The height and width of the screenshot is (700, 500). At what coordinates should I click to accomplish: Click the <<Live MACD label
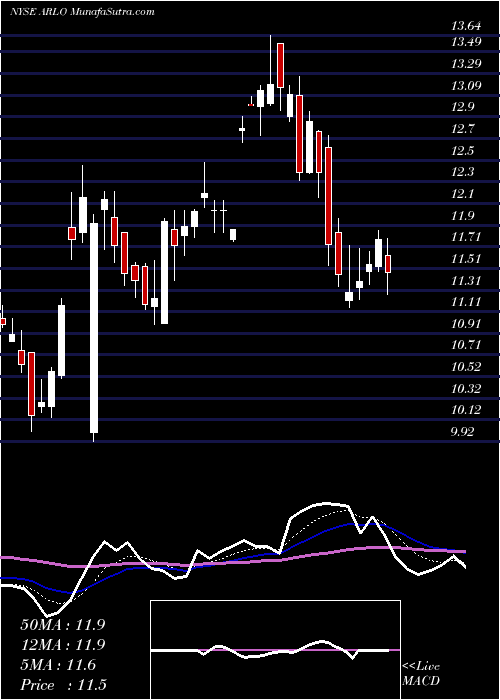pyautogui.click(x=421, y=674)
